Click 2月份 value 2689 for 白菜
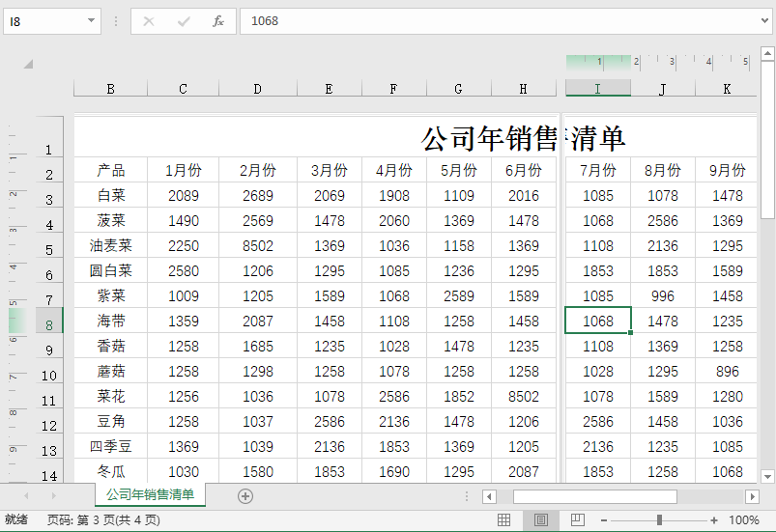This screenshot has height=532, width=776. pos(258,195)
